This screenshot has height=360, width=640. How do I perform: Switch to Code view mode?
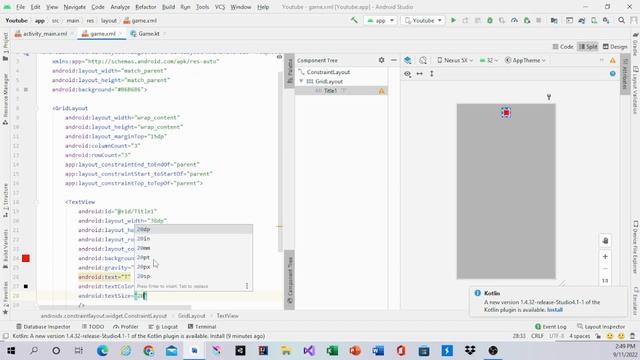pos(563,47)
